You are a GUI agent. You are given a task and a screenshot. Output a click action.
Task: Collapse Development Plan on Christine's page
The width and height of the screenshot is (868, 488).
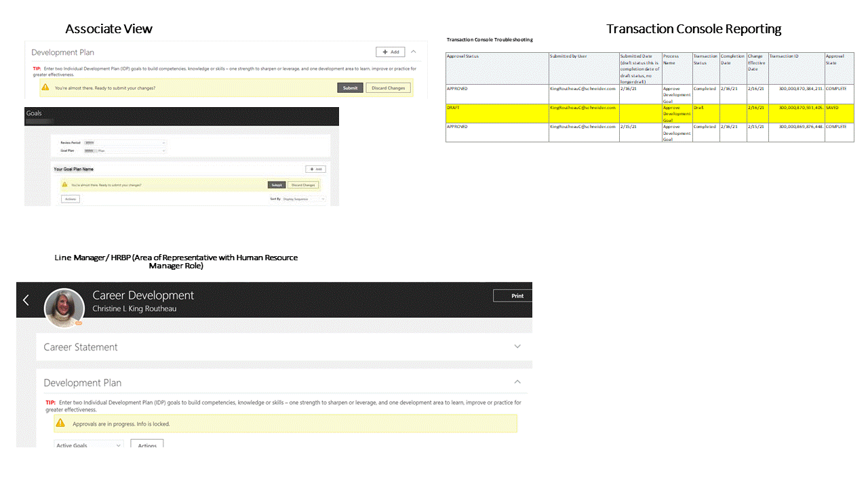(x=517, y=382)
